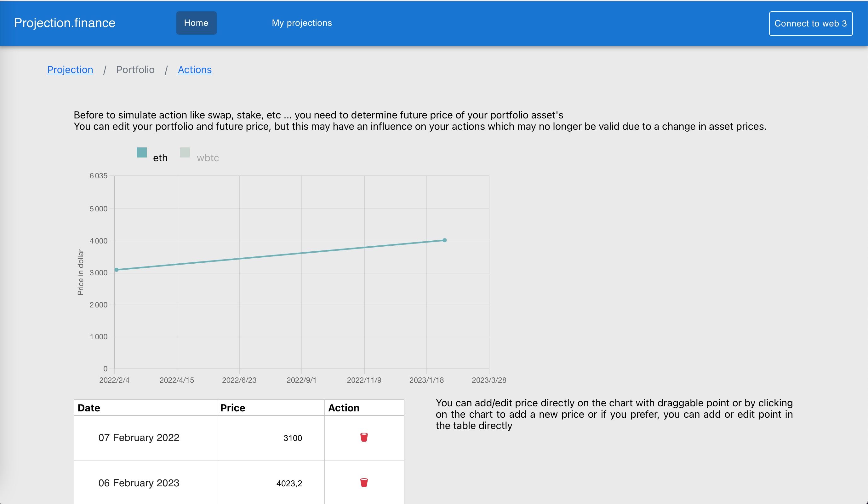Click Connect to web 3 button
The image size is (868, 504).
coord(810,23)
